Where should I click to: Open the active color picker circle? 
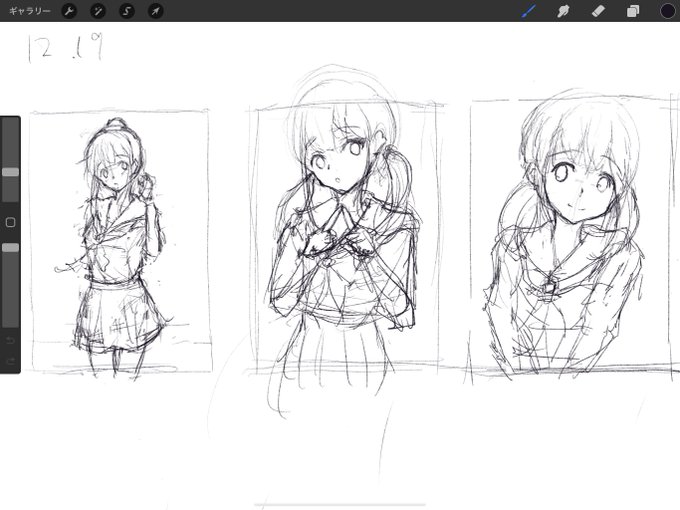(668, 11)
